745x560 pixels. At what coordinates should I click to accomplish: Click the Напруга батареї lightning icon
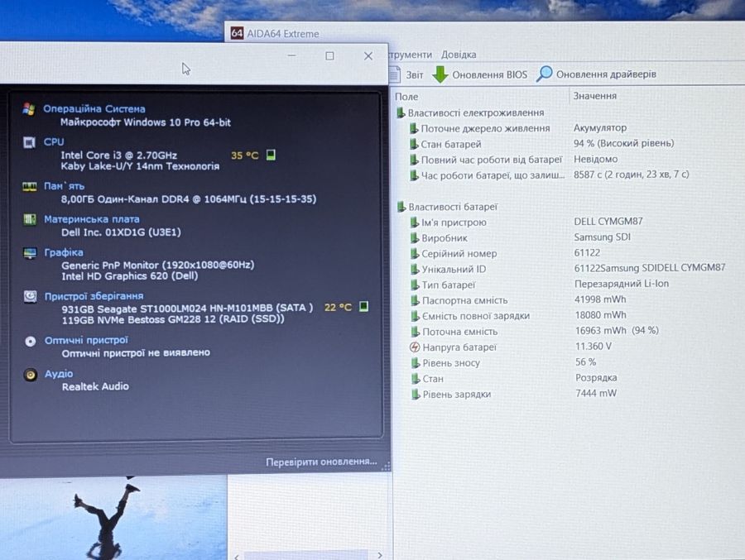(415, 347)
